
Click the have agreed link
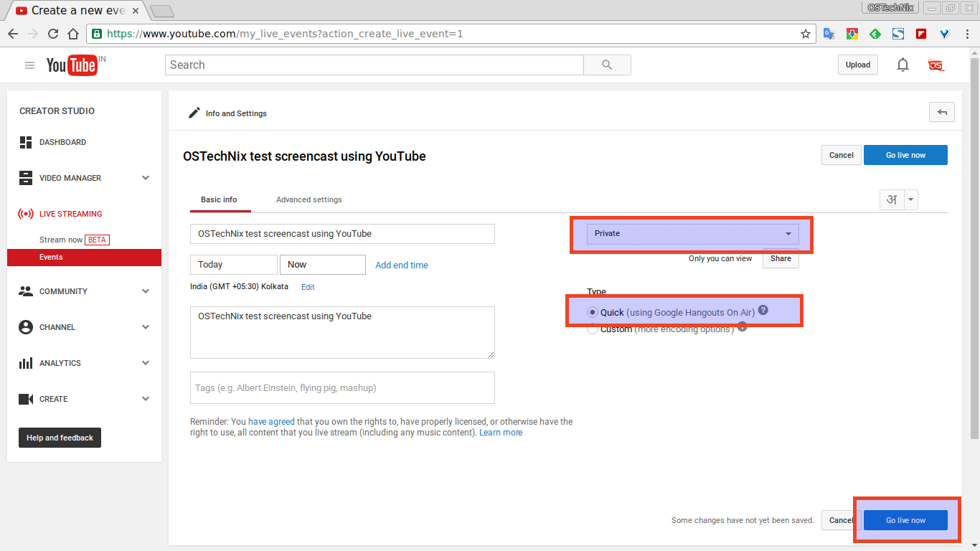point(271,422)
